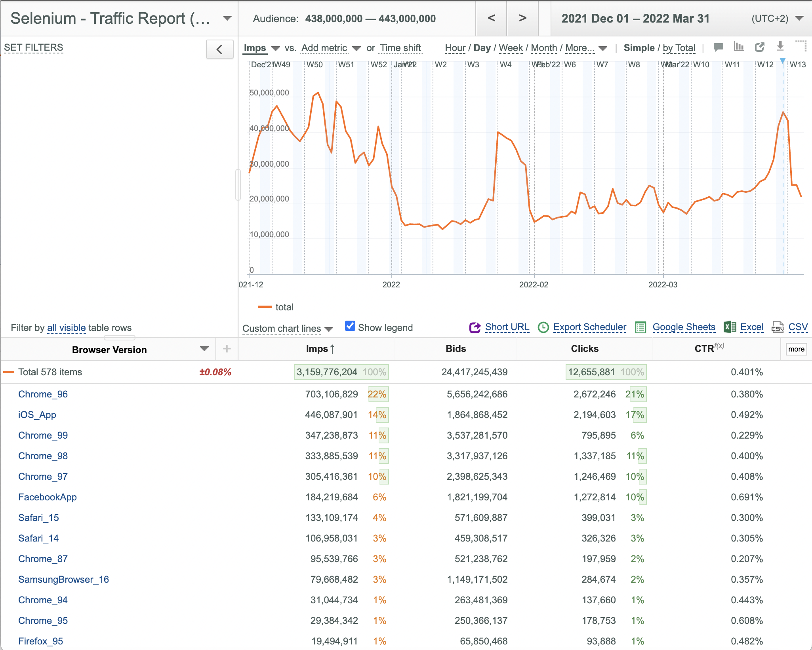Click the Export Scheduler clock icon

pos(543,327)
